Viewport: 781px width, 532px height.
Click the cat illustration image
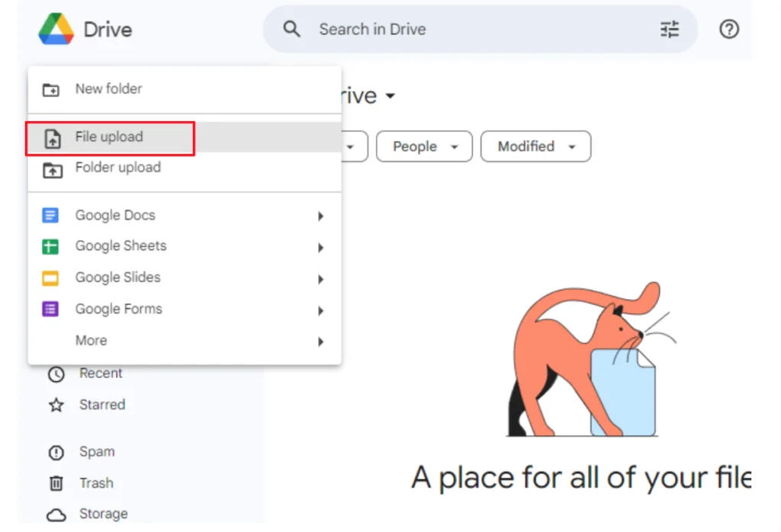click(592, 359)
